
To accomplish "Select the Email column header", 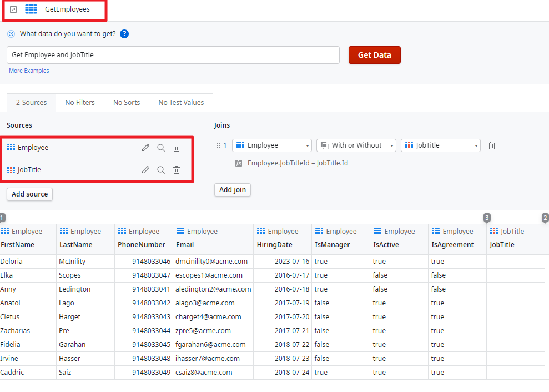I will coord(213,238).
